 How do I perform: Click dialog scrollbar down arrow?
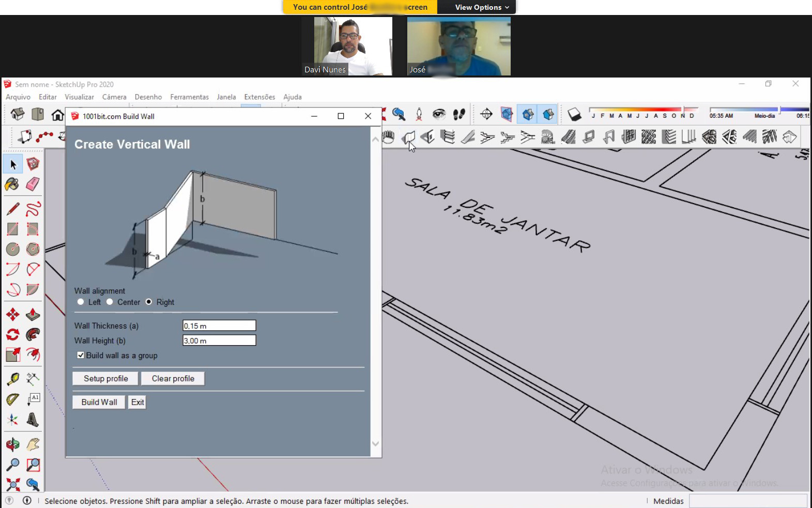click(376, 443)
